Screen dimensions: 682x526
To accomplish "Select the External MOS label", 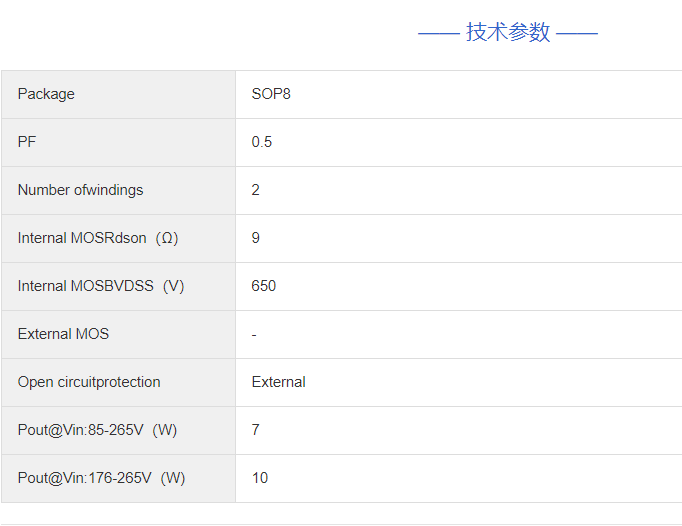I will (x=63, y=334).
